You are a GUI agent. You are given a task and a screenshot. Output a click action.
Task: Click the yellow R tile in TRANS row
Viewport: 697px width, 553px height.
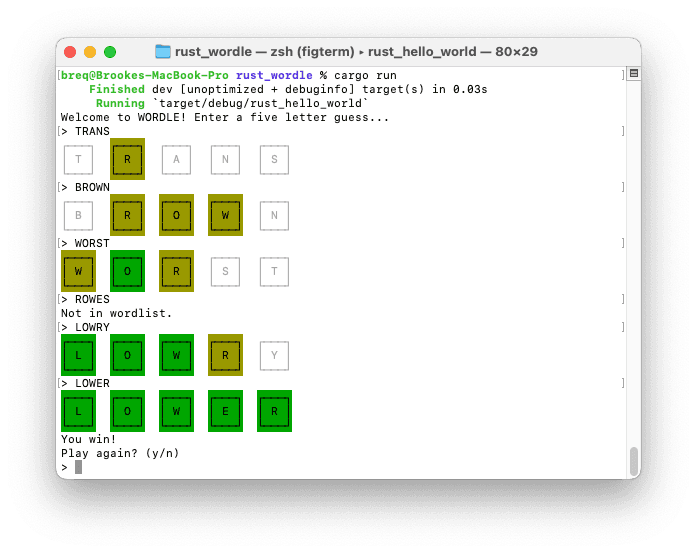127,159
